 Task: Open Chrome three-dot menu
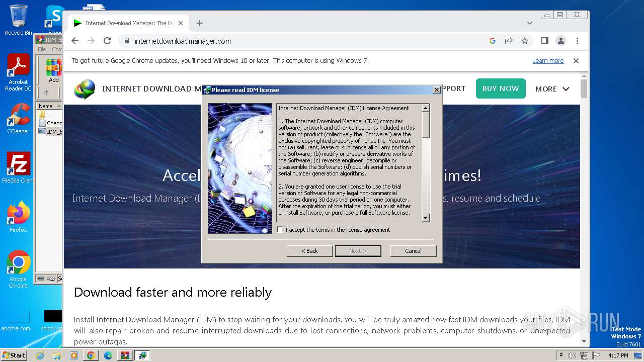577,41
